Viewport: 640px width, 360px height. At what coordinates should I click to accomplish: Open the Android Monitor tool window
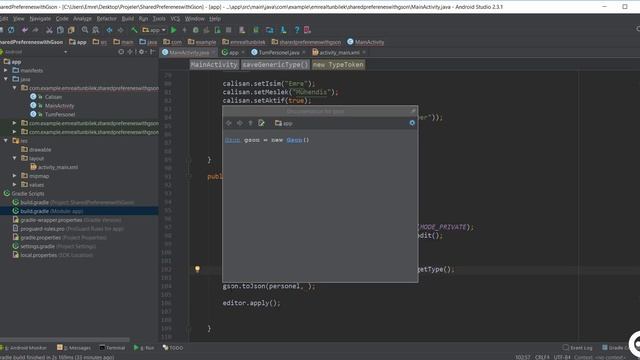[x=24, y=348]
